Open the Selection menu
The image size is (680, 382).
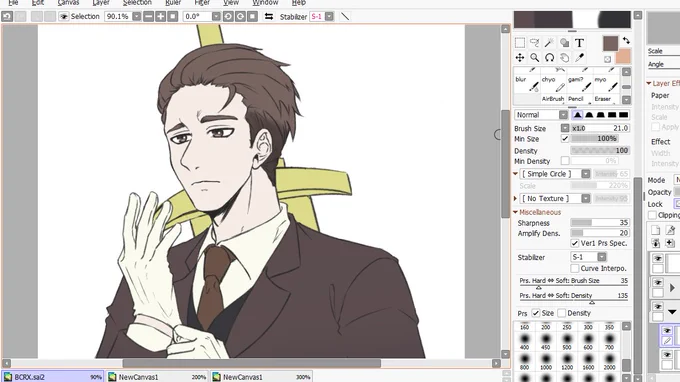[137, 3]
